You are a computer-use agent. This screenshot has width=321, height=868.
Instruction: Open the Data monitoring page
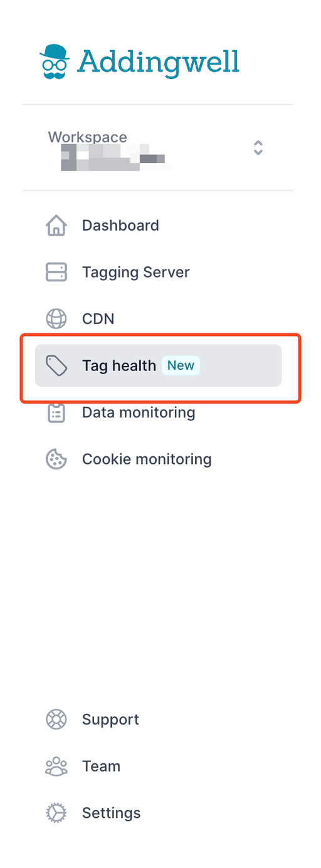(158, 412)
